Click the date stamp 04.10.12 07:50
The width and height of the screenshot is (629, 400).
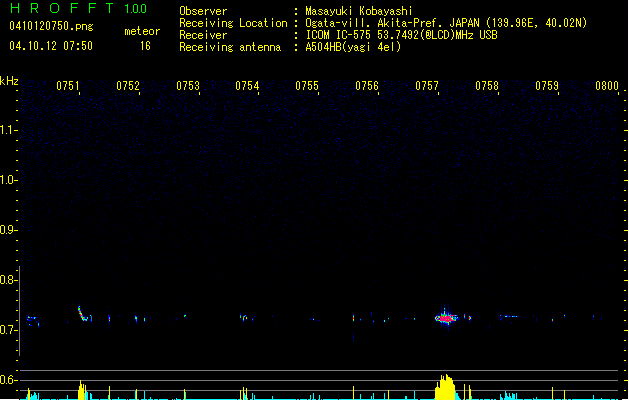[51, 46]
